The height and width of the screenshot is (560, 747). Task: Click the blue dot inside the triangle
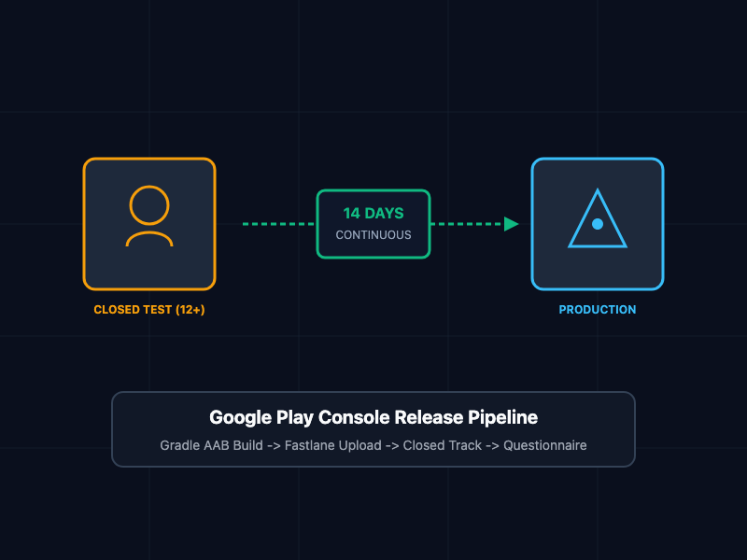[598, 224]
